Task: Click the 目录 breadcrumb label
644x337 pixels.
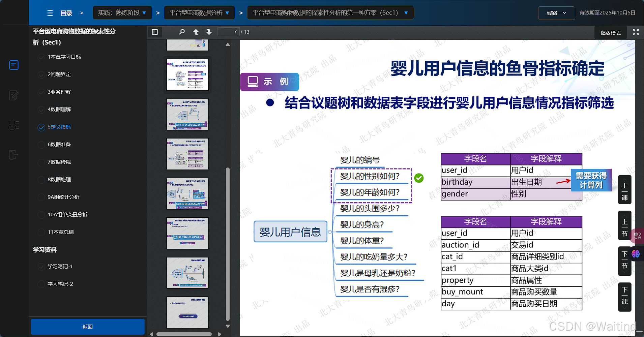Action: (x=66, y=13)
